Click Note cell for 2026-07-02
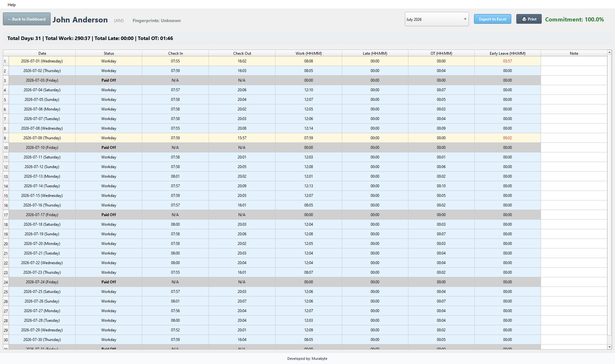The width and height of the screenshot is (615, 364). [x=574, y=71]
